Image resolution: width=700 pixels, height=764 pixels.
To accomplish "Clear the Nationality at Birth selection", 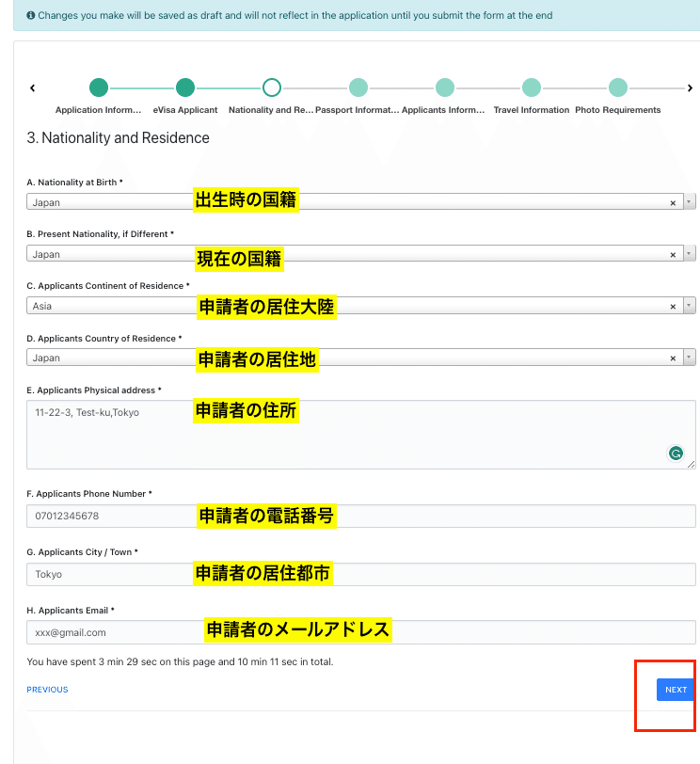I will click(x=673, y=202).
